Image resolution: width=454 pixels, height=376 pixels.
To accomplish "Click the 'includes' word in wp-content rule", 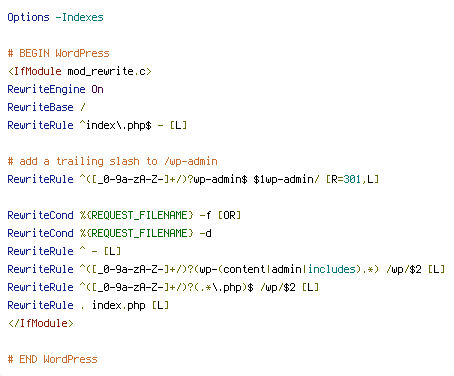I will click(332, 269).
